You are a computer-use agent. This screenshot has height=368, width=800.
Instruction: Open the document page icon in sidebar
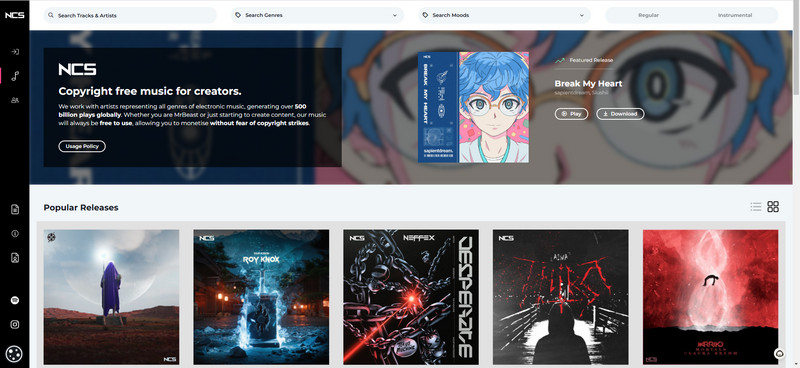tap(15, 209)
